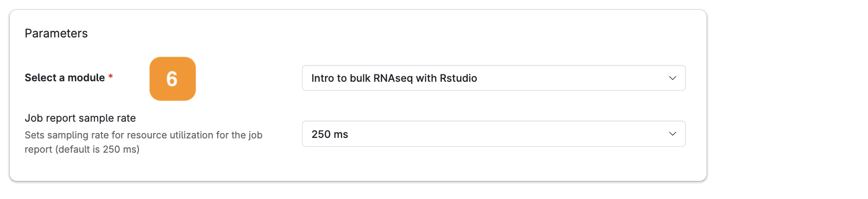Expand the Job report sample rate dropdown
The width and height of the screenshot is (868, 199).
(x=494, y=134)
